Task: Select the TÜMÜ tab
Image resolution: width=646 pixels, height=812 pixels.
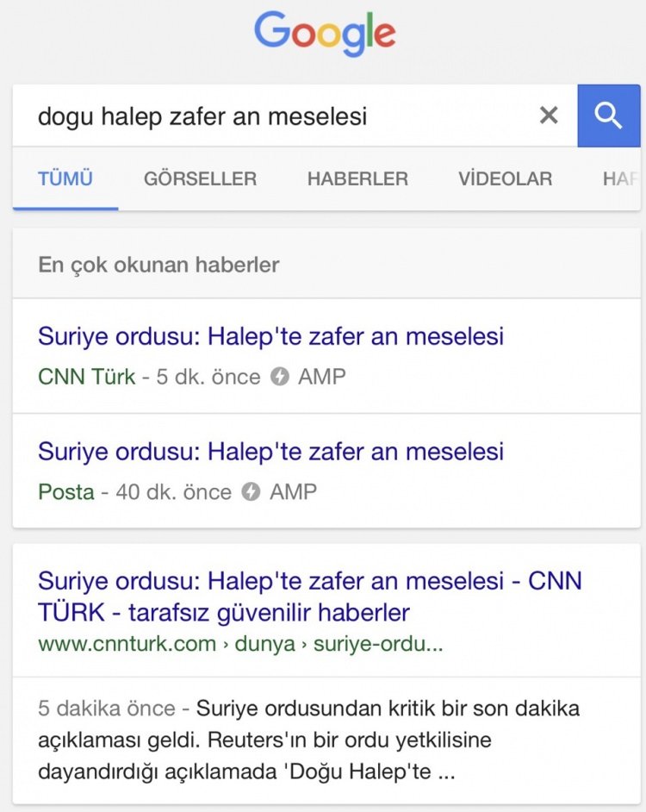Action: (65, 179)
